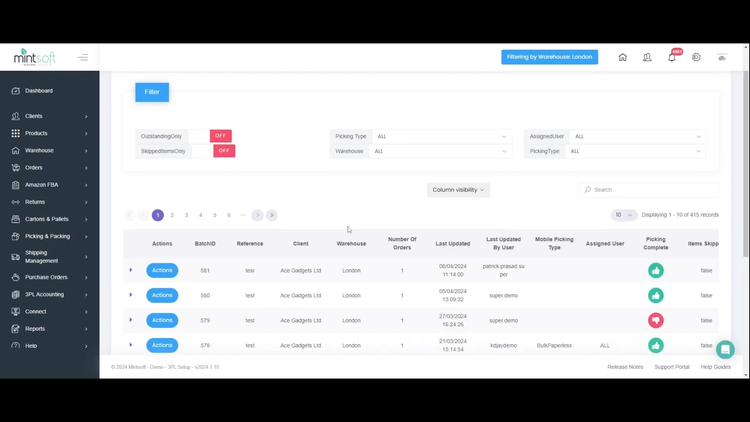Open the PickingType dropdown under AssignedUser
The width and height of the screenshot is (750, 422).
coord(635,151)
